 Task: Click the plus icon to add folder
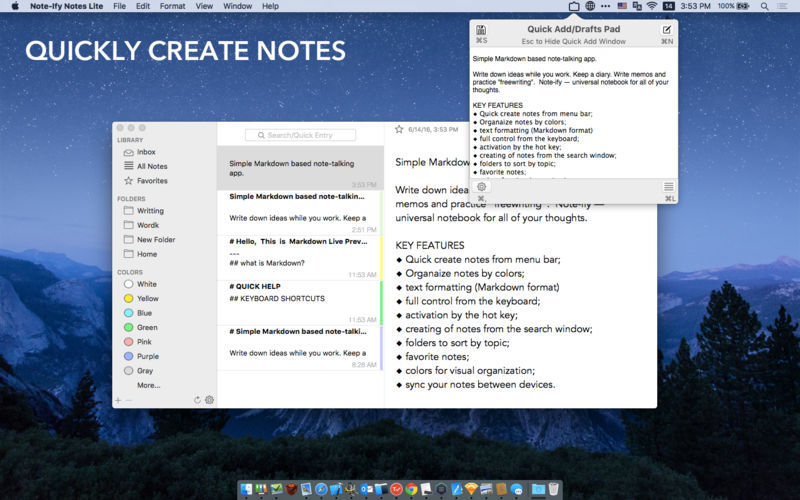click(x=118, y=400)
